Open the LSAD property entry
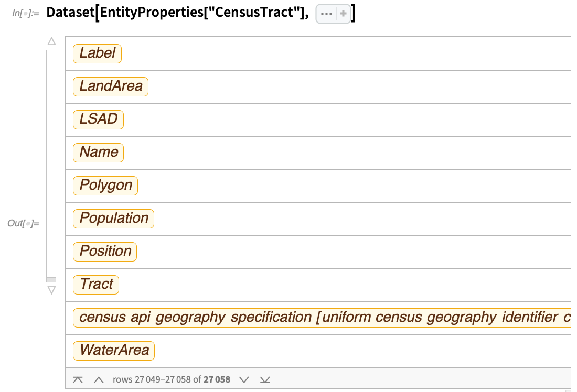 tap(99, 119)
